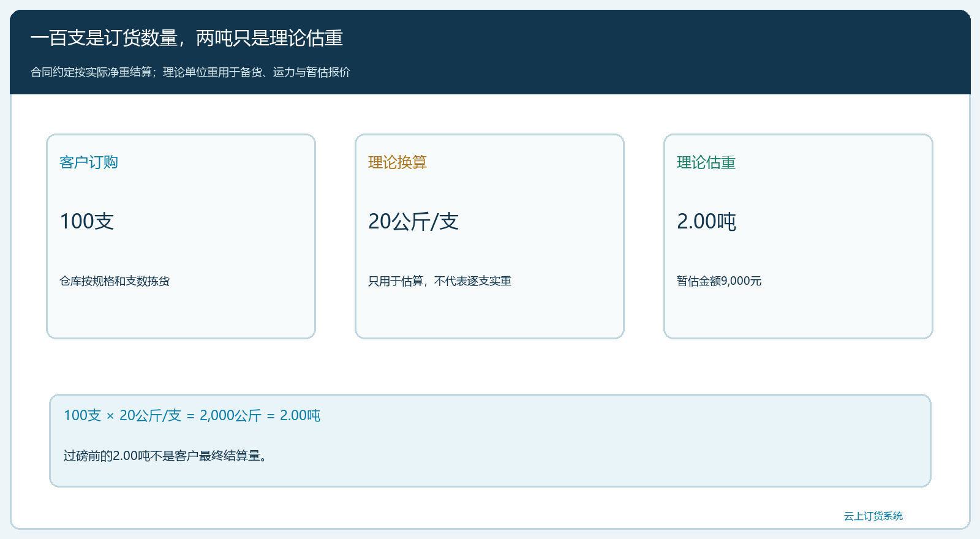Select the 理论估重 card title

706,162
